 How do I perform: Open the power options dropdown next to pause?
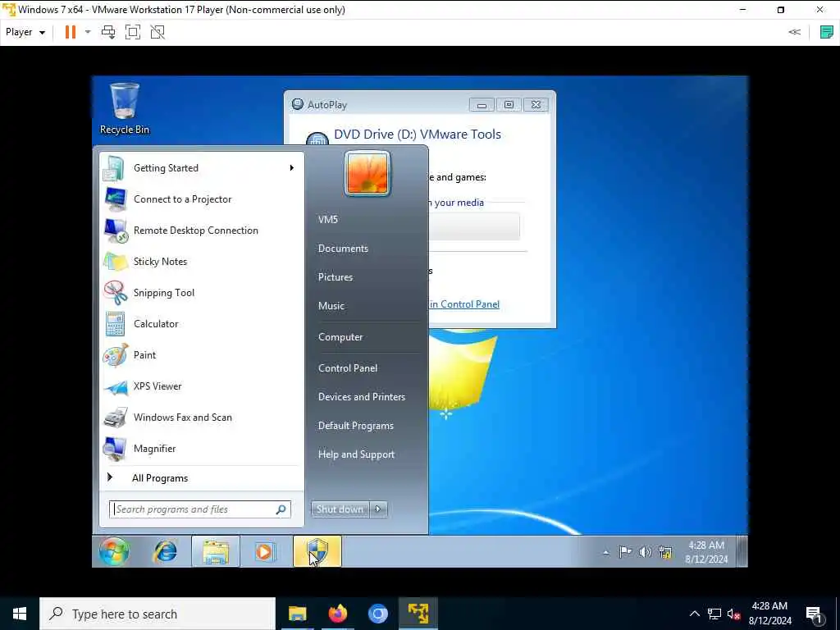(88, 32)
